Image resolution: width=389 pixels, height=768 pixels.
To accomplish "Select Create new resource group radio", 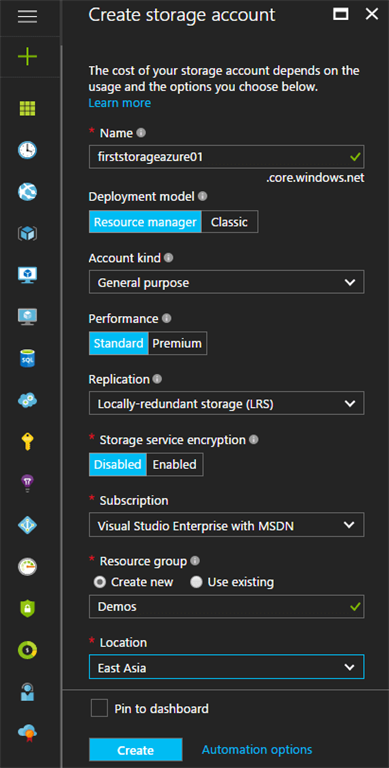I will (x=99, y=582).
